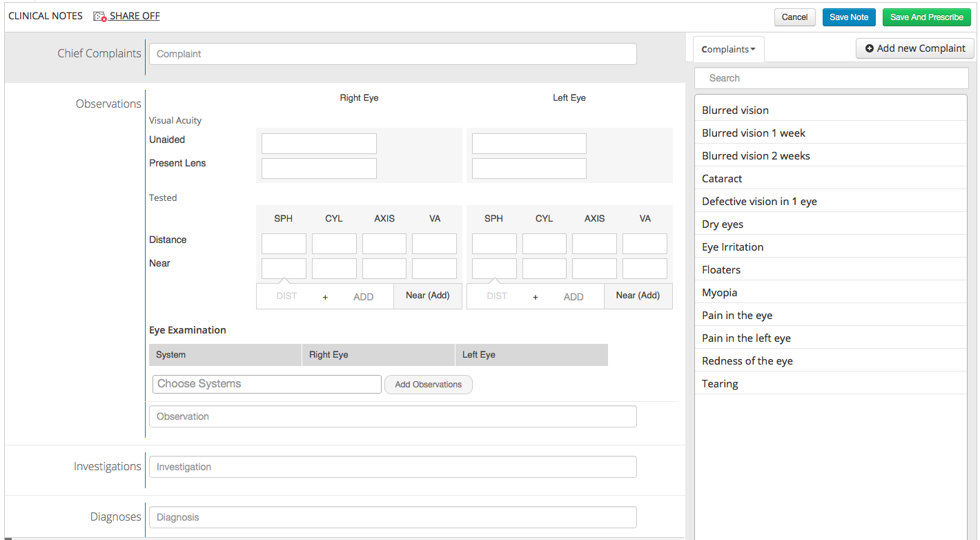Click the share camera icon beside CLINICAL NOTES
This screenshot has width=980, height=540.
click(x=99, y=15)
